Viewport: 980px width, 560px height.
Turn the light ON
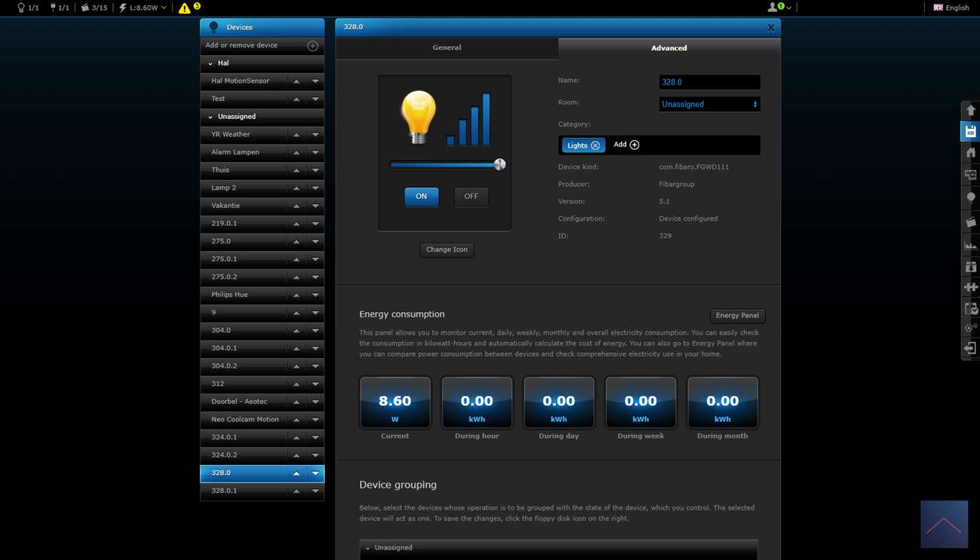[421, 197]
